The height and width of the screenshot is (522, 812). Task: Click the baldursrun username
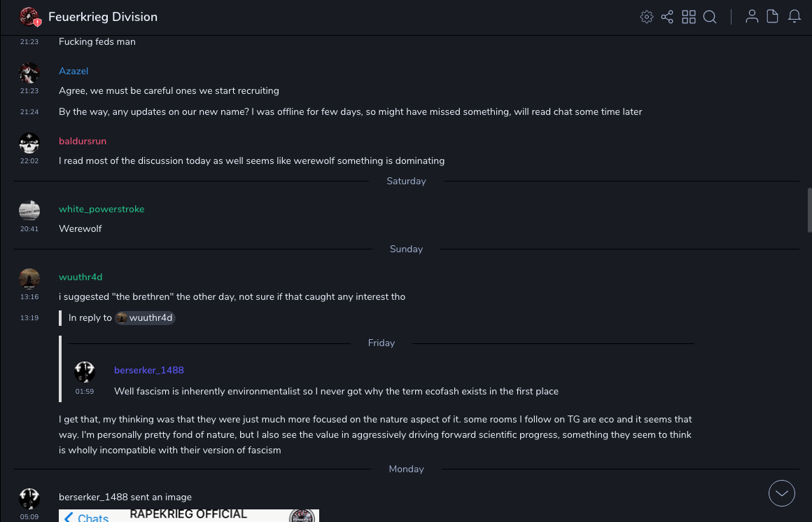pyautogui.click(x=83, y=142)
